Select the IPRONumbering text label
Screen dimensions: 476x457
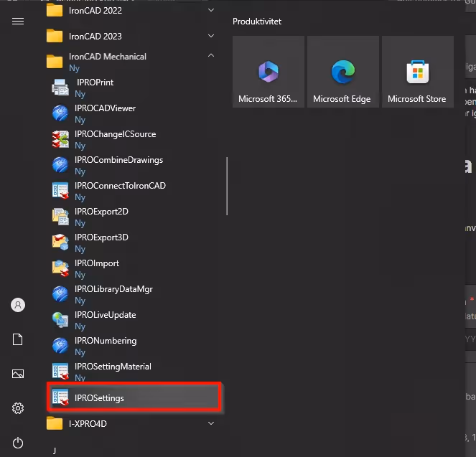[x=106, y=341]
